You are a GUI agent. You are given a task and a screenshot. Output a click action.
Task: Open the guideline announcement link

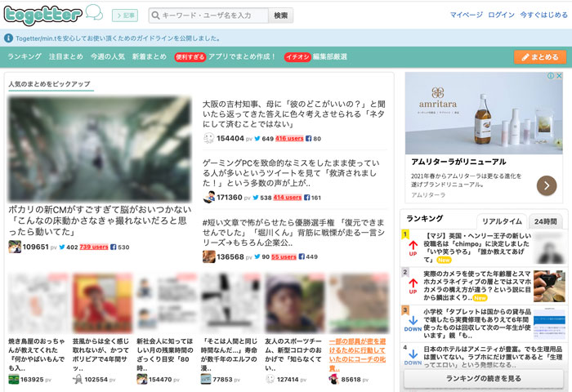(x=118, y=38)
